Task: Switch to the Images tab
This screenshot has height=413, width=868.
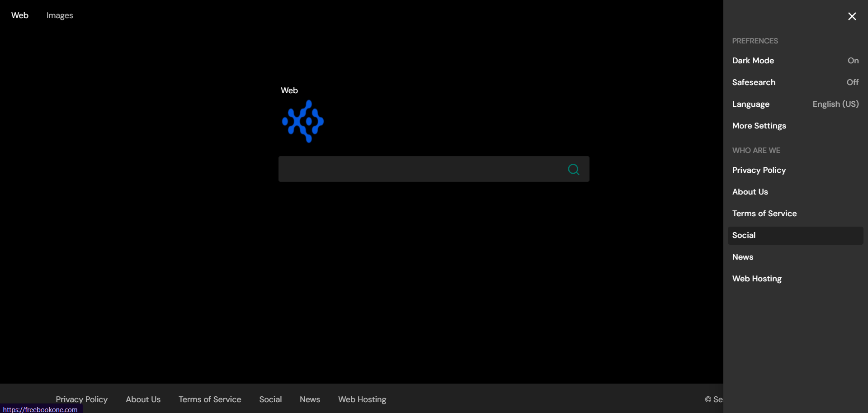Action: click(60, 15)
